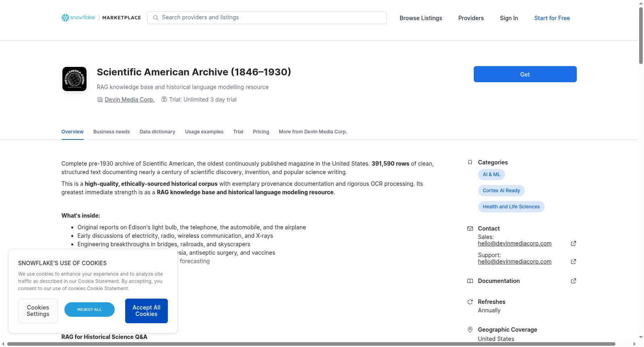Select the Overview tab

72,132
